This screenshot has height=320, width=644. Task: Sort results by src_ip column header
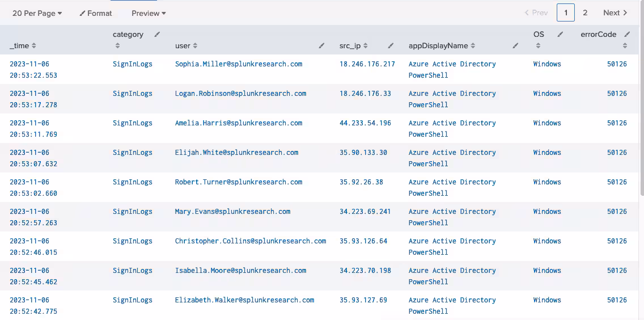click(x=354, y=46)
